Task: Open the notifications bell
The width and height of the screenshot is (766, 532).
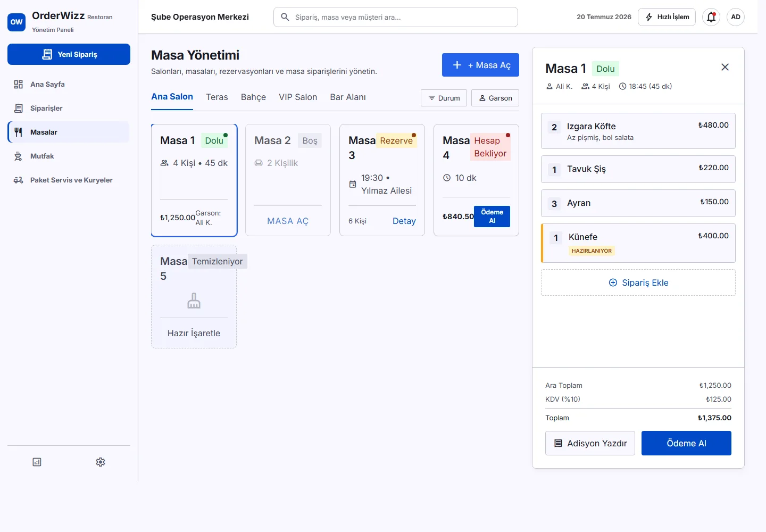Action: point(711,17)
